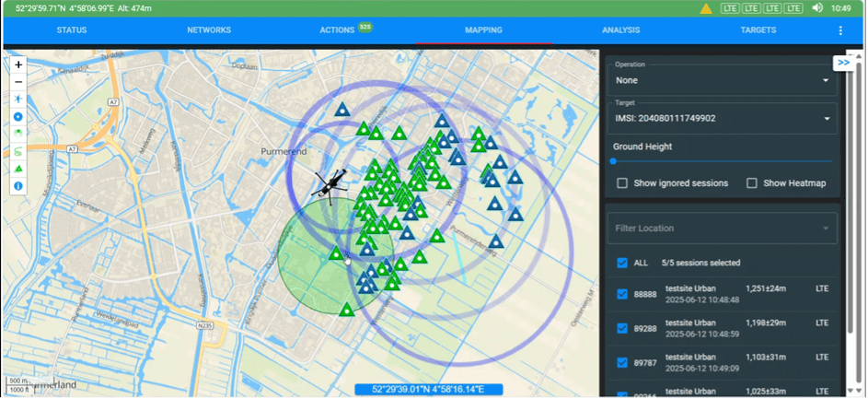868x399 pixels.
Task: Click the GPS position text in top bar
Action: (x=83, y=8)
